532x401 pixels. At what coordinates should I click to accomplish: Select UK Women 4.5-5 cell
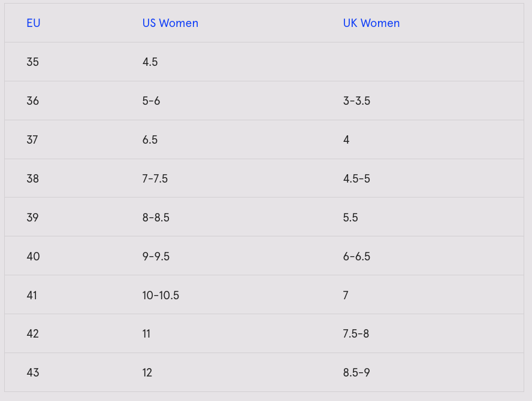tap(356, 178)
